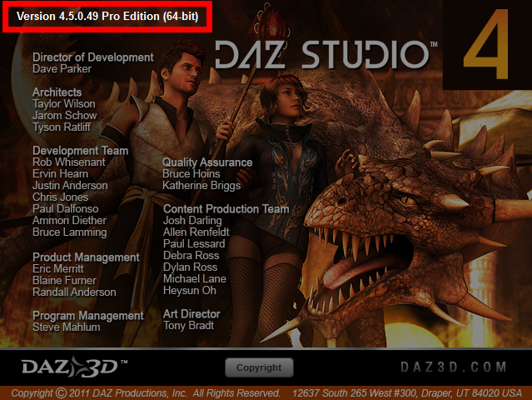Click the 'Content Production Team' heading
532x400 pixels.
226,209
